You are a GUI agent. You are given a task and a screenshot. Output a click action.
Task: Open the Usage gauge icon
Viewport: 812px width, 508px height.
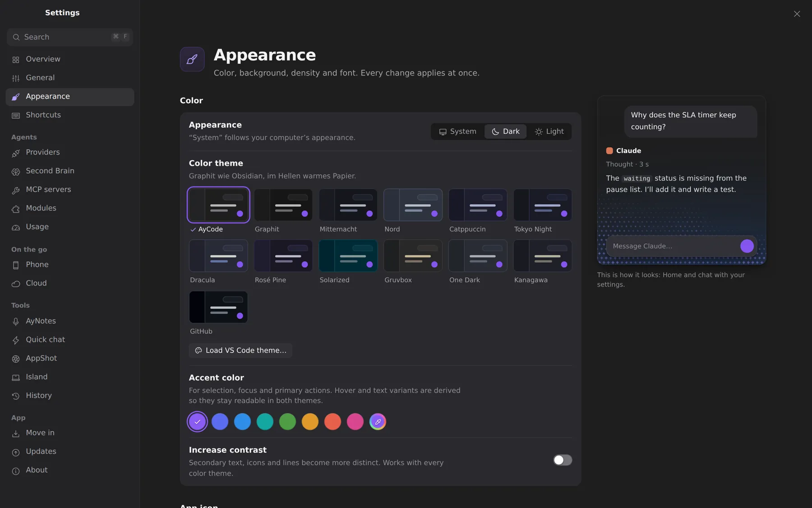tap(16, 228)
